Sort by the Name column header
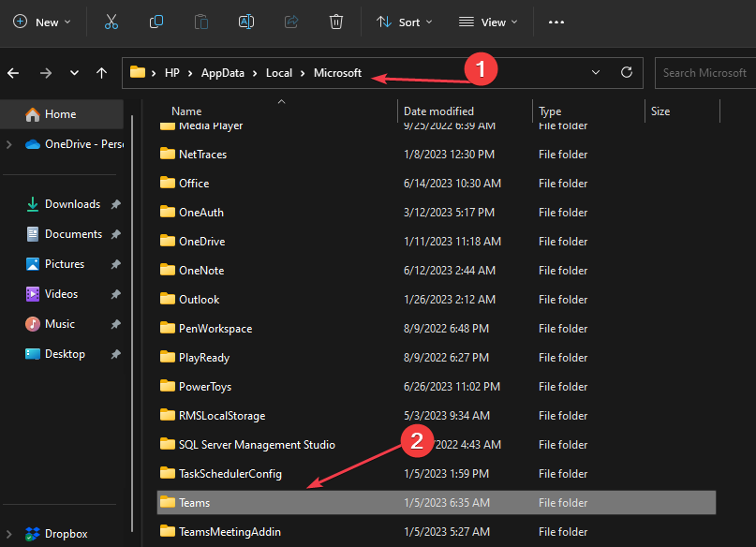 point(186,111)
